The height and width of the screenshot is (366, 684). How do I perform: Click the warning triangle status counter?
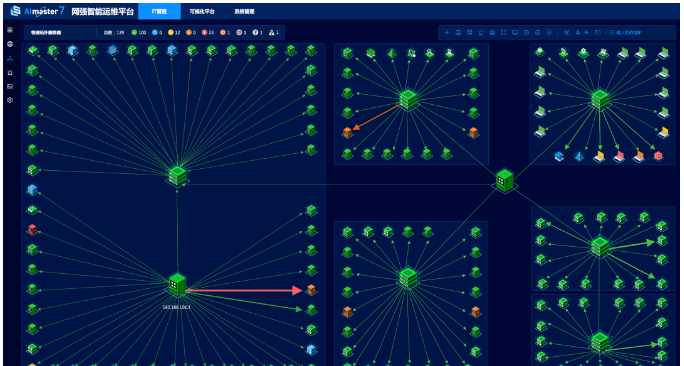274,32
